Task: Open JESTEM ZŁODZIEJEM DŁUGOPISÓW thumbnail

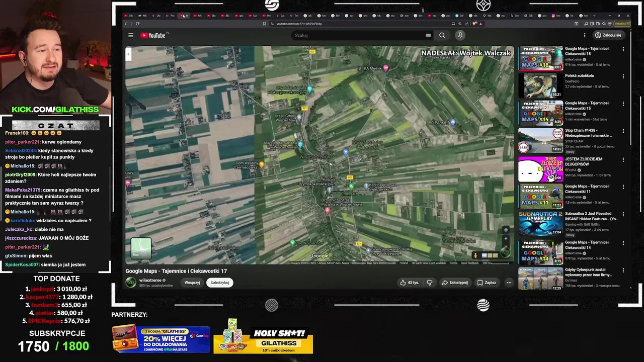Action: [x=541, y=169]
